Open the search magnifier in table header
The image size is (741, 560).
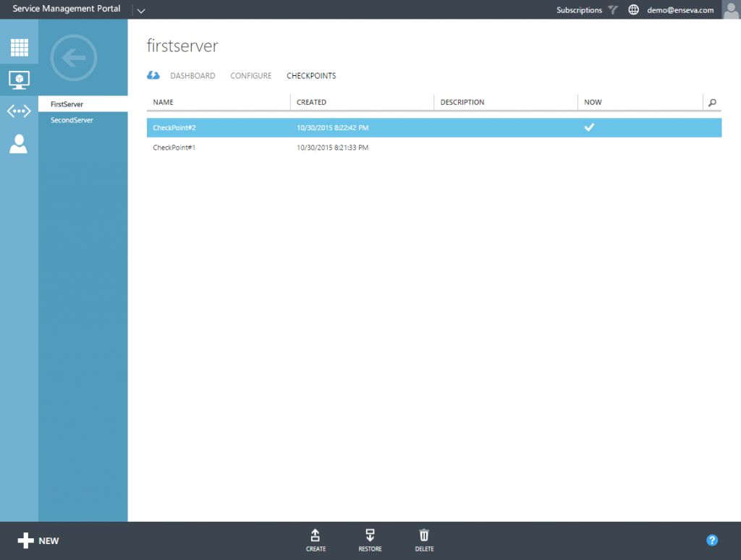point(712,103)
